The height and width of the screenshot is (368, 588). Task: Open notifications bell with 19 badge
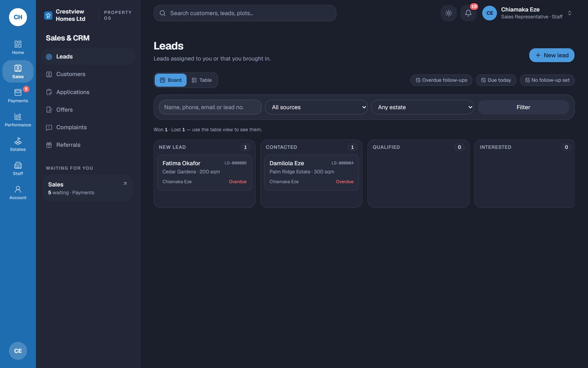468,13
